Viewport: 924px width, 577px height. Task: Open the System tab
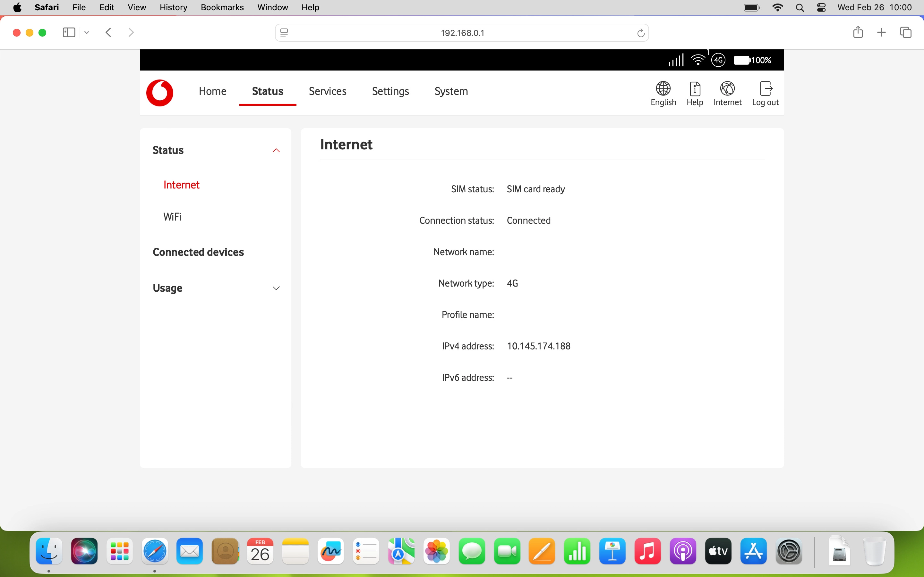(x=450, y=91)
